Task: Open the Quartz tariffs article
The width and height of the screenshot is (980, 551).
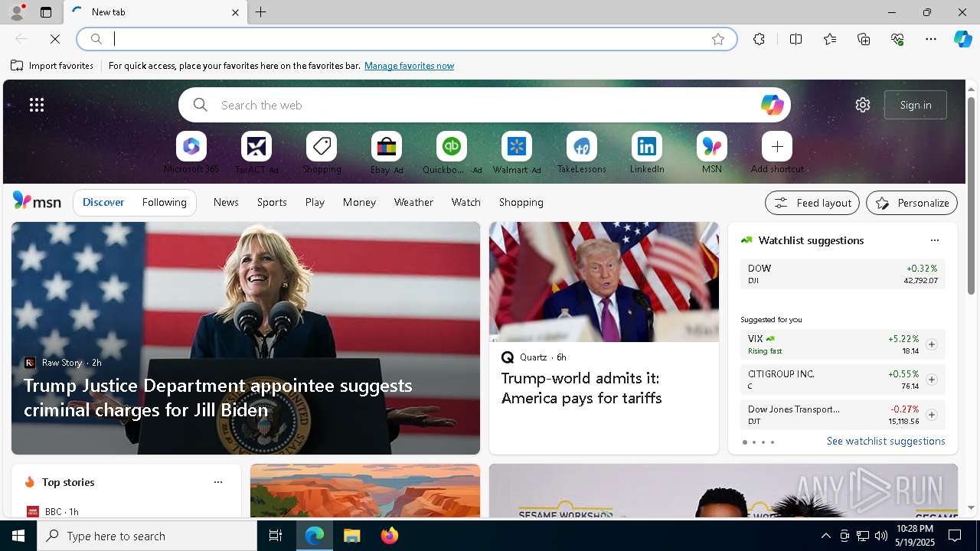Action: tap(581, 388)
